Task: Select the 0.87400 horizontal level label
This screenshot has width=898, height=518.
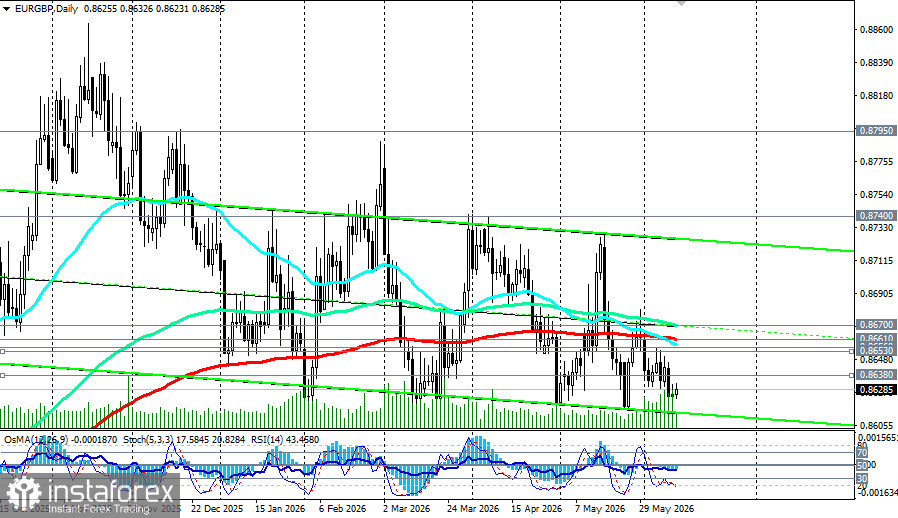Action: coord(876,216)
